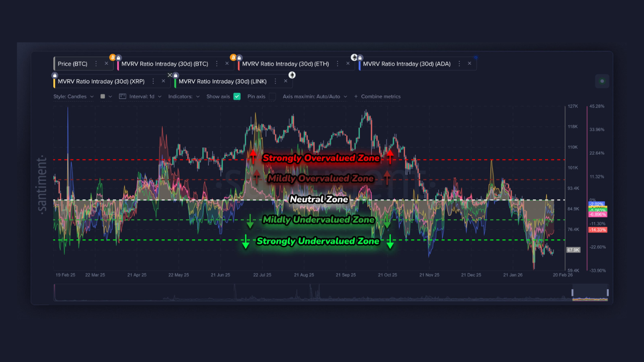This screenshot has height=362, width=644.
Task: Click the Combine metrics button
Action: 377,97
